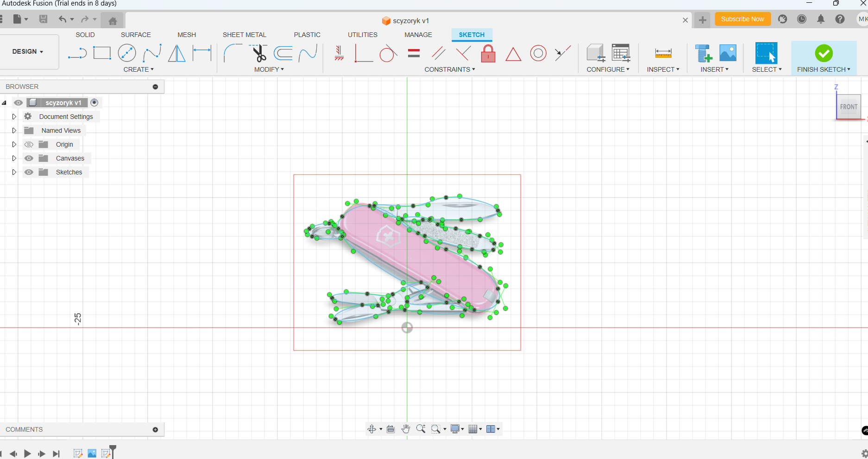The height and width of the screenshot is (459, 868).
Task: Apply the Collinear constraint
Action: [x=563, y=53]
